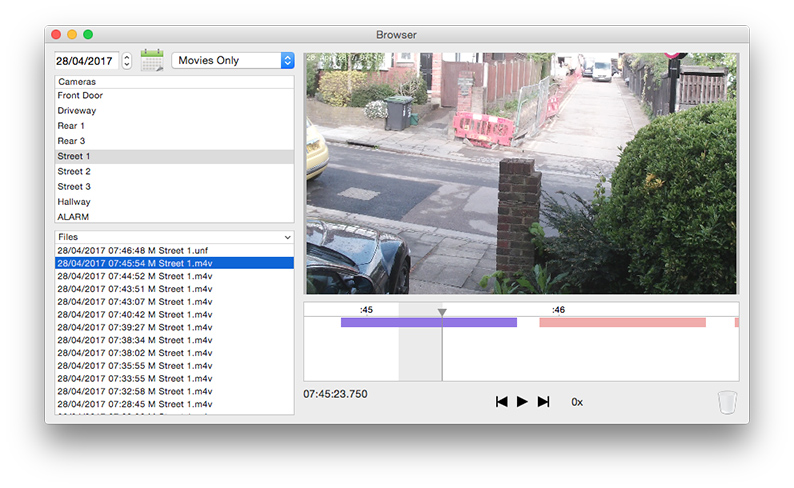The image size is (794, 488).
Task: Click the timeline playhead marker triangle
Action: click(x=442, y=312)
